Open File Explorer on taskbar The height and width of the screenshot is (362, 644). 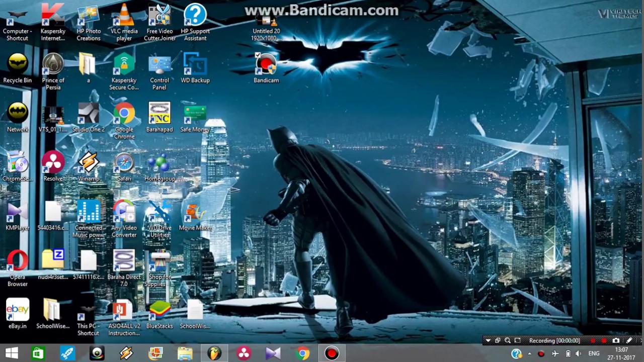(x=185, y=353)
